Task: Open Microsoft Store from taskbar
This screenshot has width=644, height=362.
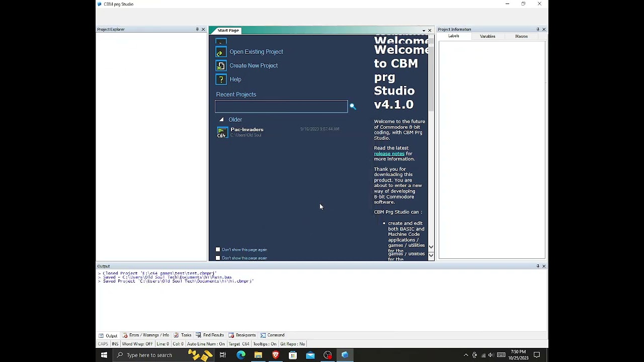Action: tap(293, 355)
